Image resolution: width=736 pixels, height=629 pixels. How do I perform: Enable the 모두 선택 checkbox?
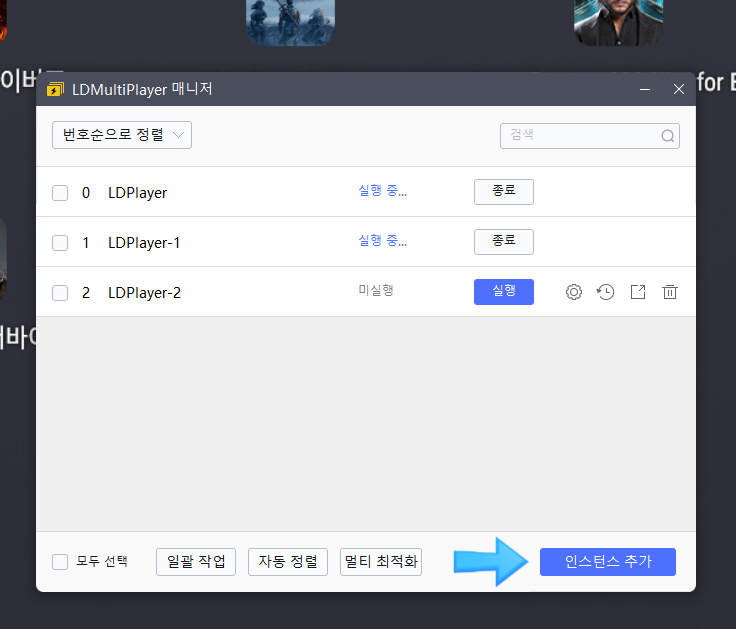click(60, 561)
